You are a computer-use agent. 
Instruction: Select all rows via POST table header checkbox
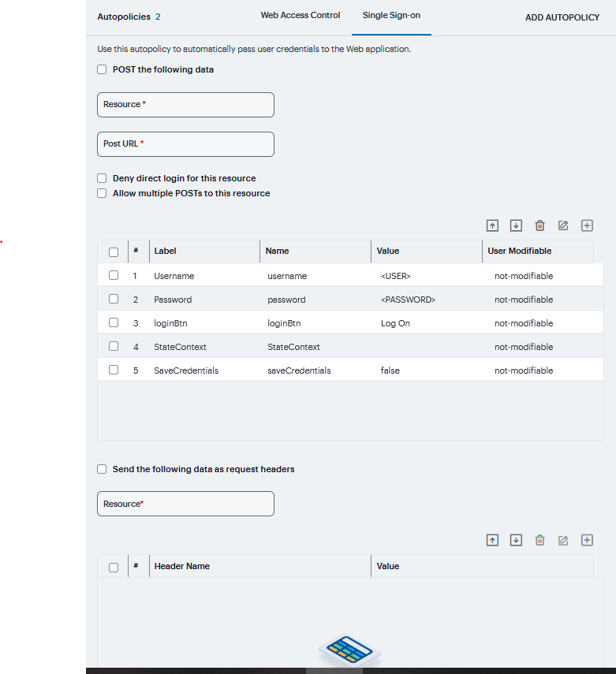coord(114,252)
